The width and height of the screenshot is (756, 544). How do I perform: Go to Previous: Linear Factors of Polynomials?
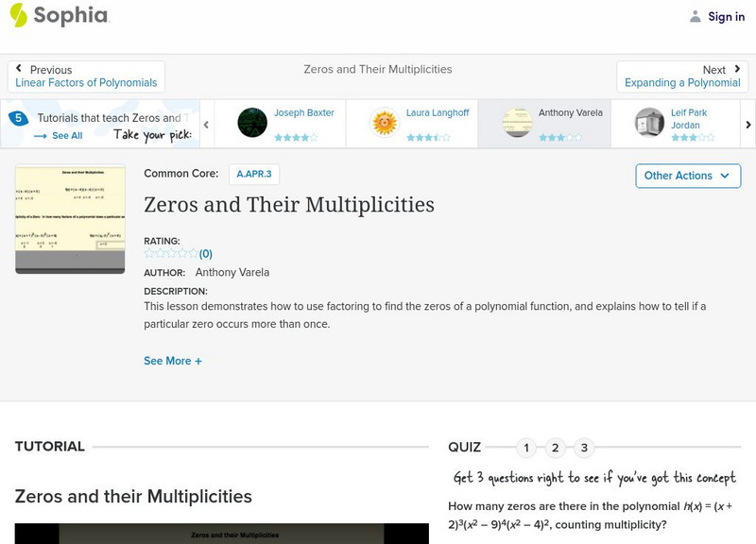[86, 76]
